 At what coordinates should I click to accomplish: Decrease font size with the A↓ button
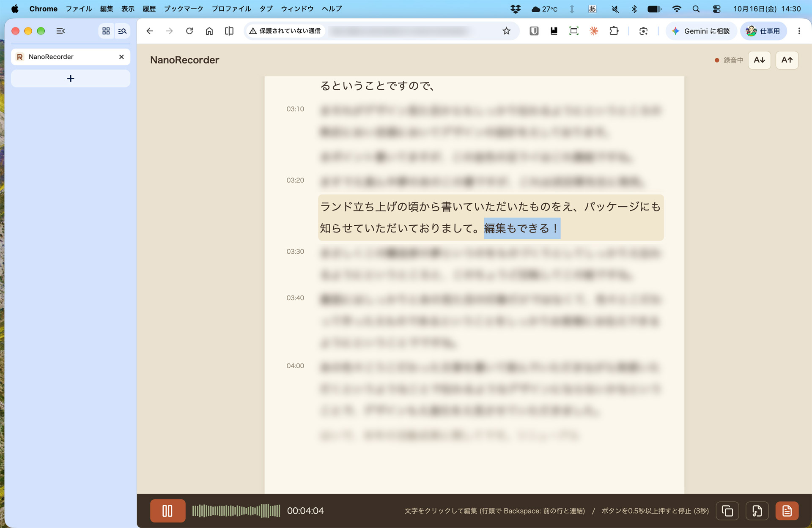[x=759, y=60]
